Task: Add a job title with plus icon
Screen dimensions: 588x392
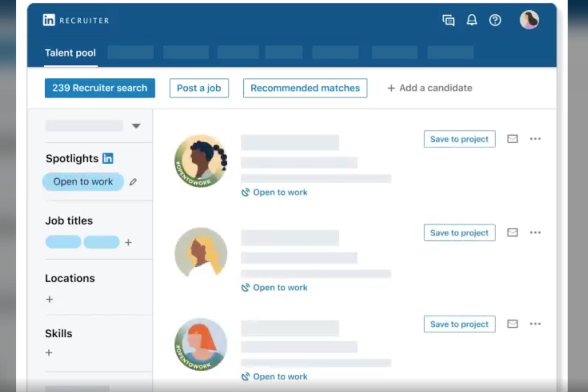Action: click(x=128, y=242)
